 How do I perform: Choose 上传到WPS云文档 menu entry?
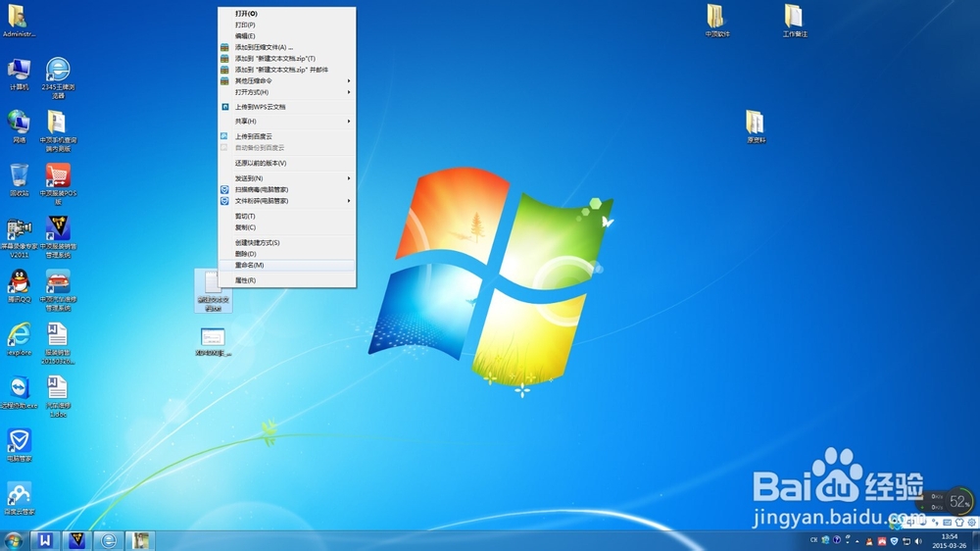click(x=287, y=106)
